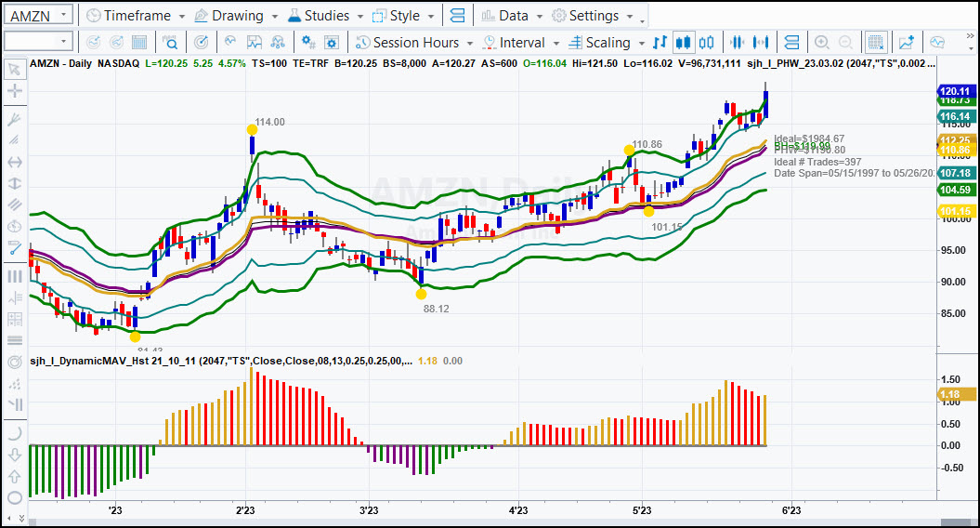Select the vertical bars drawing tool
Viewport: 980px width, 528px height.
click(14, 276)
